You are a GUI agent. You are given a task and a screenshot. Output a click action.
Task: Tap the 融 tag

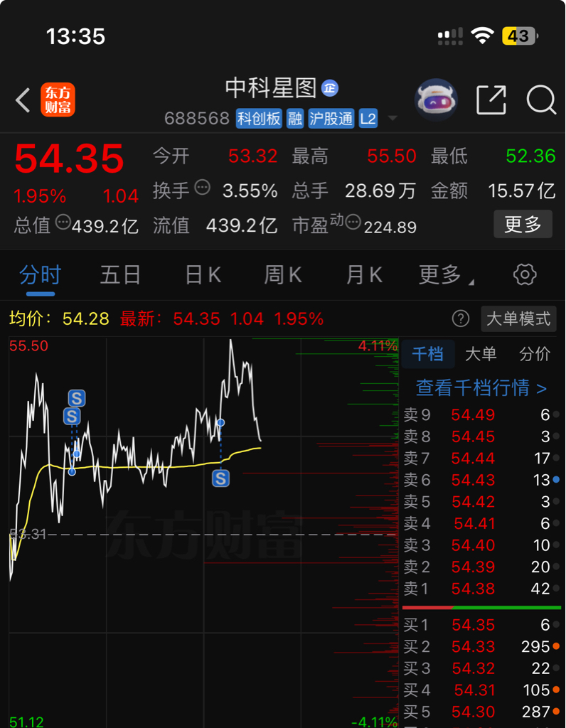[x=295, y=119]
